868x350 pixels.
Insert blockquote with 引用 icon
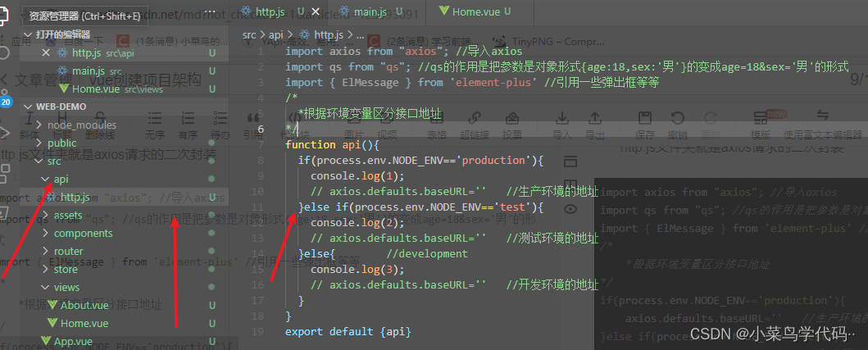[x=253, y=118]
